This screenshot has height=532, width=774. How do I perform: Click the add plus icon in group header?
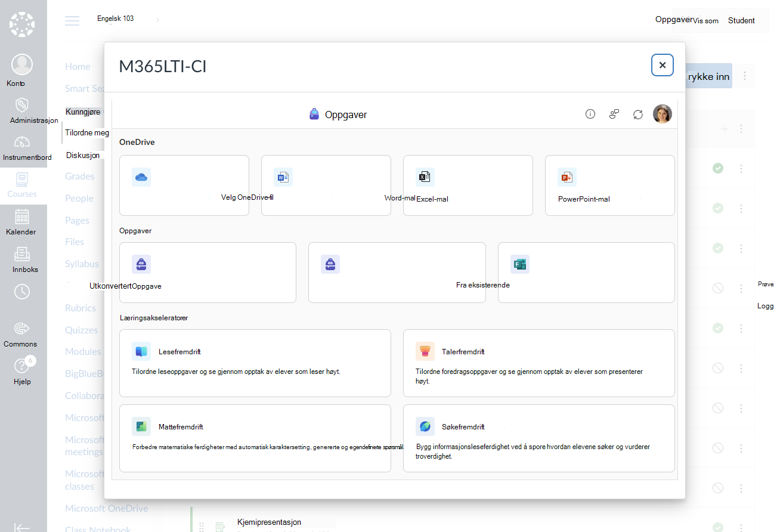pos(724,129)
